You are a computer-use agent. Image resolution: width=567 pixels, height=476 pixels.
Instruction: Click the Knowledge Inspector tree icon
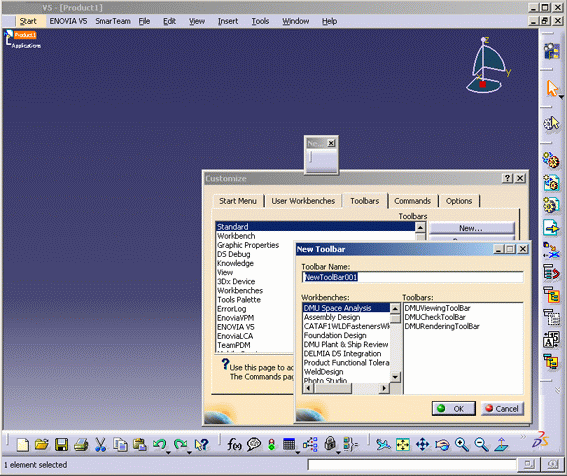[310, 444]
